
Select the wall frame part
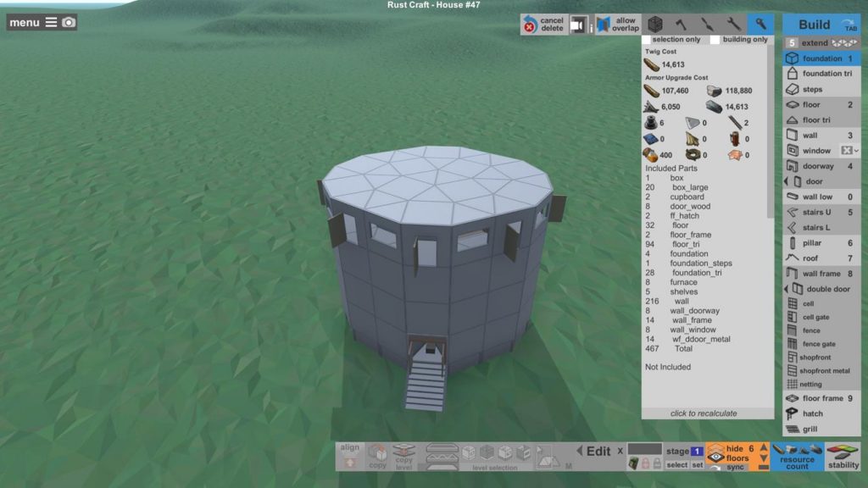point(821,274)
